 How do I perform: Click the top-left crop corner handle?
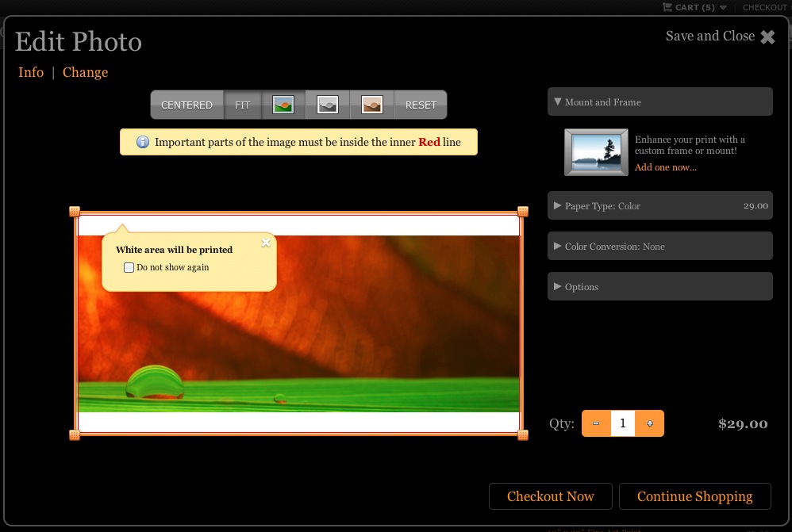coord(75,212)
